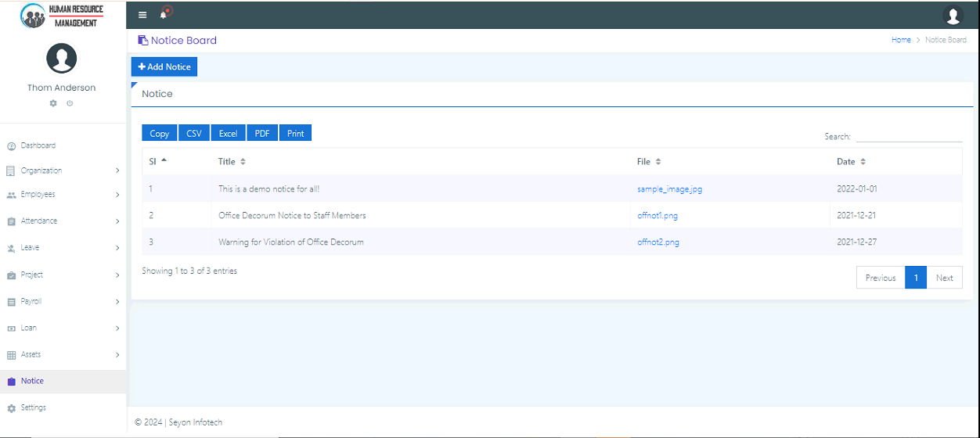This screenshot has height=438, width=980.
Task: Go to the Home breadcrumb link
Action: click(901, 40)
